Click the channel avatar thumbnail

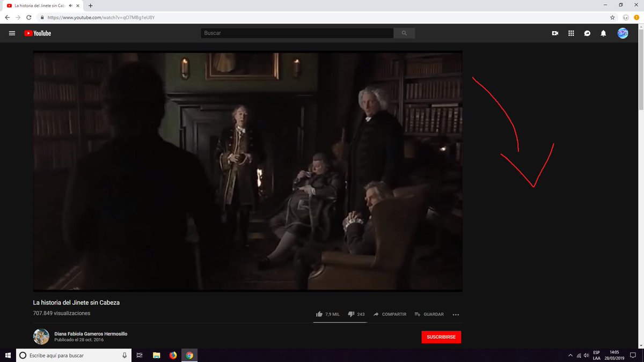[x=41, y=336]
